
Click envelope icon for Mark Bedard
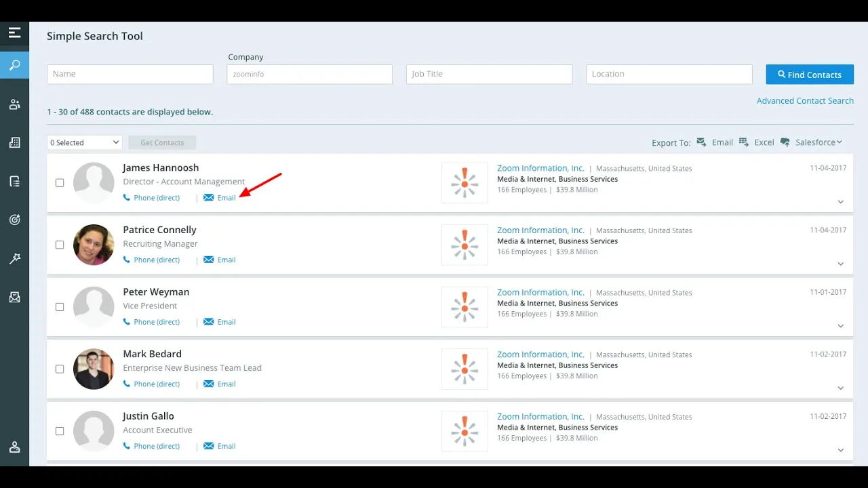click(209, 384)
